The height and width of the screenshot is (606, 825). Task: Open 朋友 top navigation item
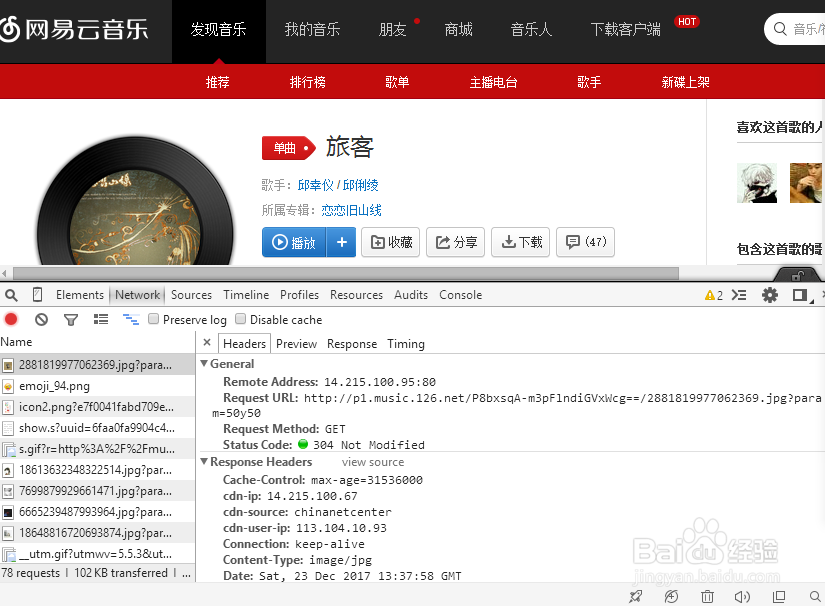tap(393, 30)
